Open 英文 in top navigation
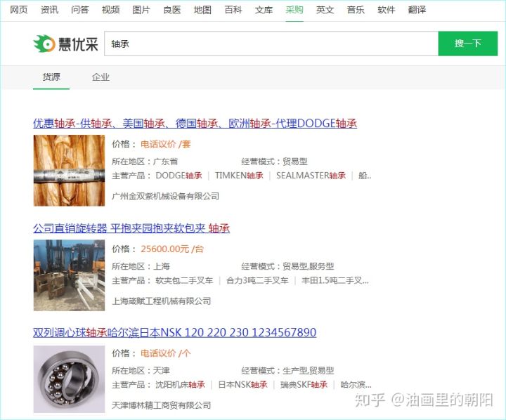The width and height of the screenshot is (506, 420). (325, 10)
